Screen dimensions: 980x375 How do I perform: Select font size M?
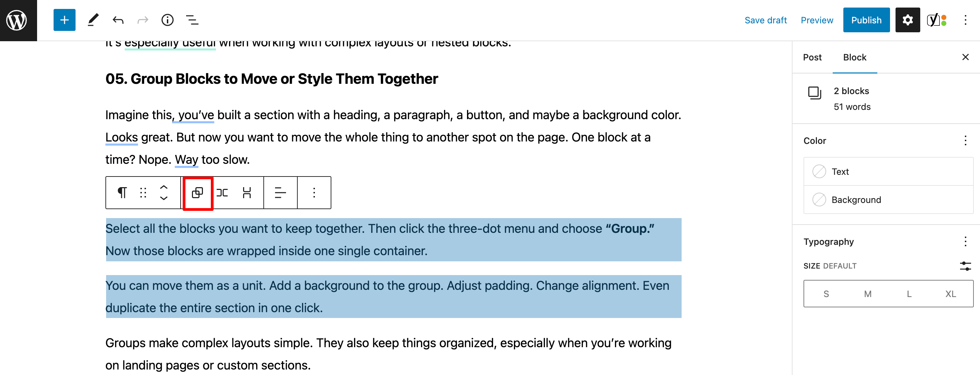click(867, 294)
